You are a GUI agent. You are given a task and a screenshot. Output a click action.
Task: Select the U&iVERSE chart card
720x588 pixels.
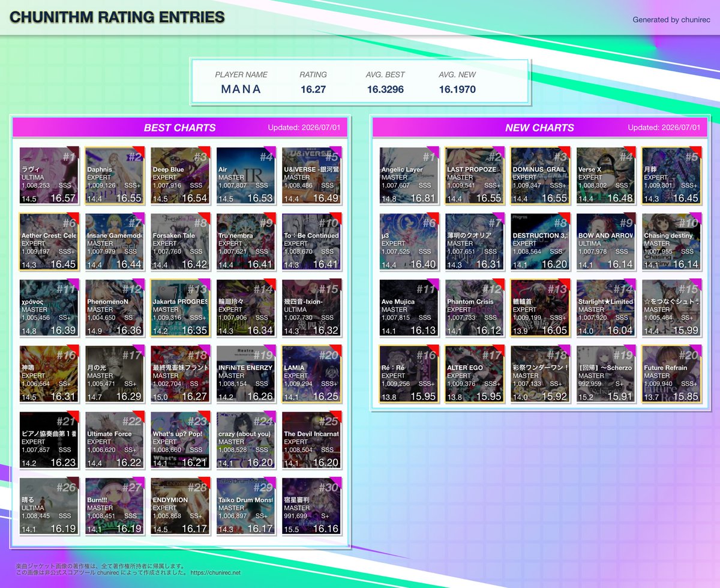point(312,175)
